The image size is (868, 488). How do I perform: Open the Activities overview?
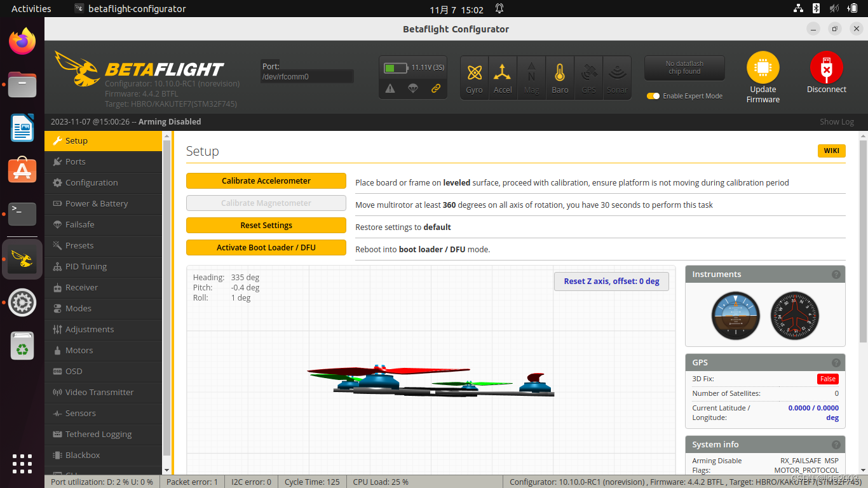click(31, 9)
